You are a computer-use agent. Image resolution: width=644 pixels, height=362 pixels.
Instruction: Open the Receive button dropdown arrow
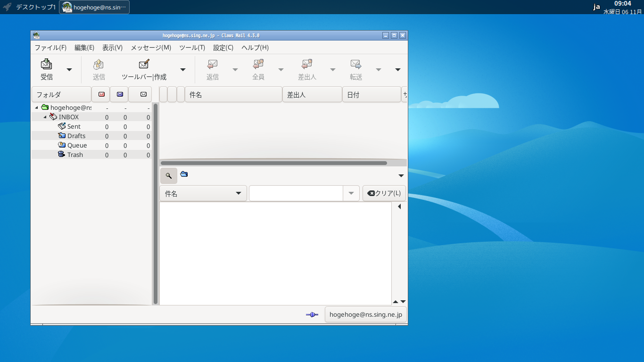pos(69,70)
